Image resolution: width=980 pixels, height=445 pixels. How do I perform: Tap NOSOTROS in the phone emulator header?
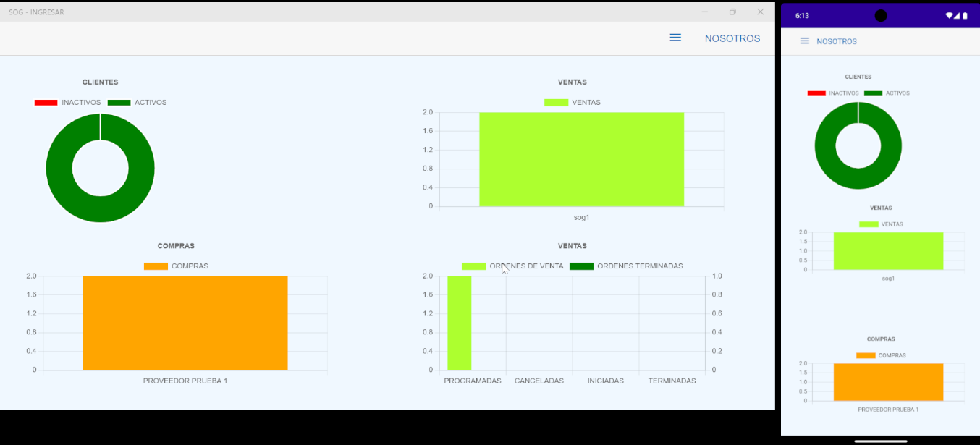836,41
